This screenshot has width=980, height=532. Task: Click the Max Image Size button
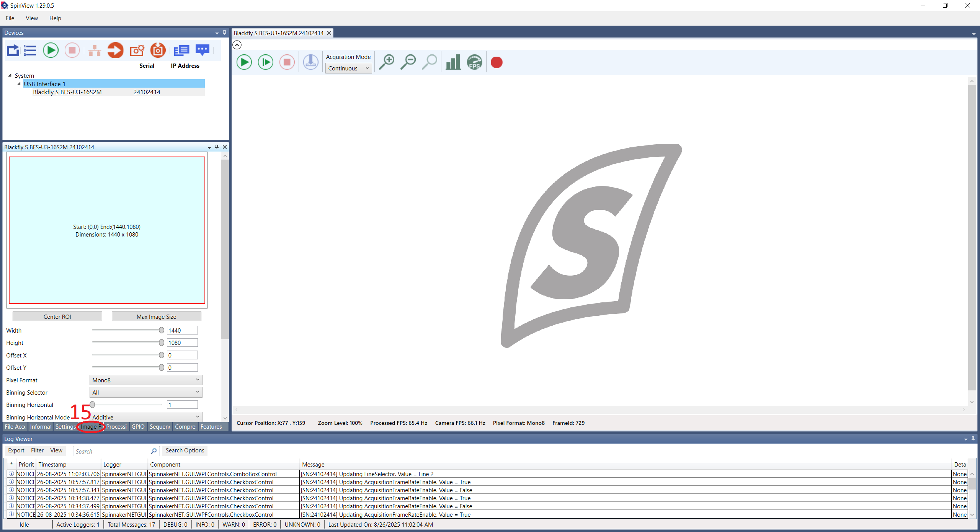[156, 317]
